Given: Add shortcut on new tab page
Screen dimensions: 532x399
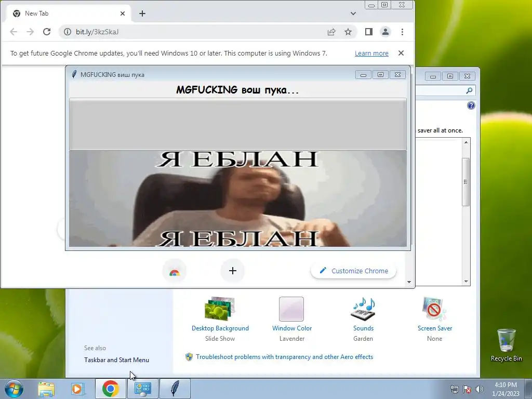Looking at the screenshot, I should [232, 271].
